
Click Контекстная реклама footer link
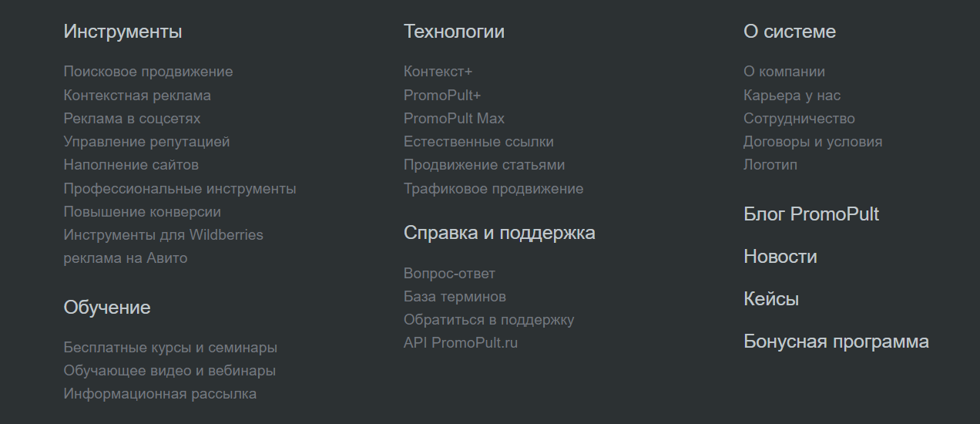coord(137,96)
